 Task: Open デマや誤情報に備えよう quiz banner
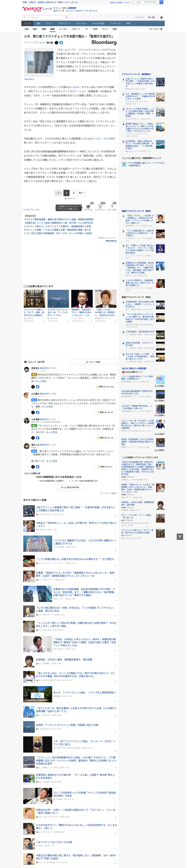tap(143, 164)
